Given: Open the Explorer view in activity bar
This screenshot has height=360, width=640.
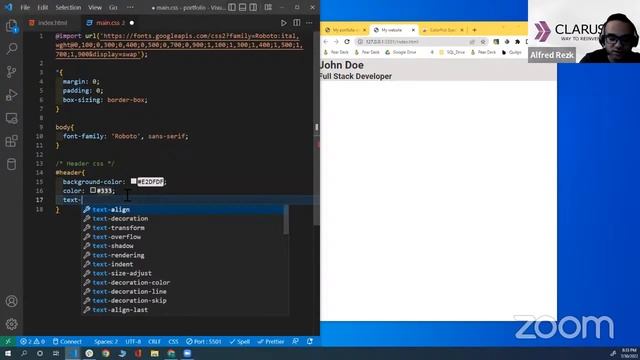Looking at the screenshot, I should tap(11, 26).
